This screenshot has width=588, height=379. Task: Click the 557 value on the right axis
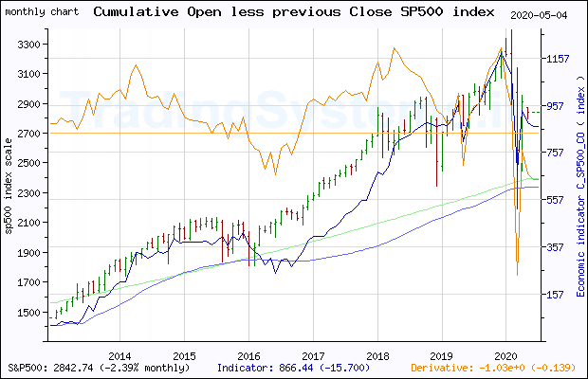[x=555, y=200]
